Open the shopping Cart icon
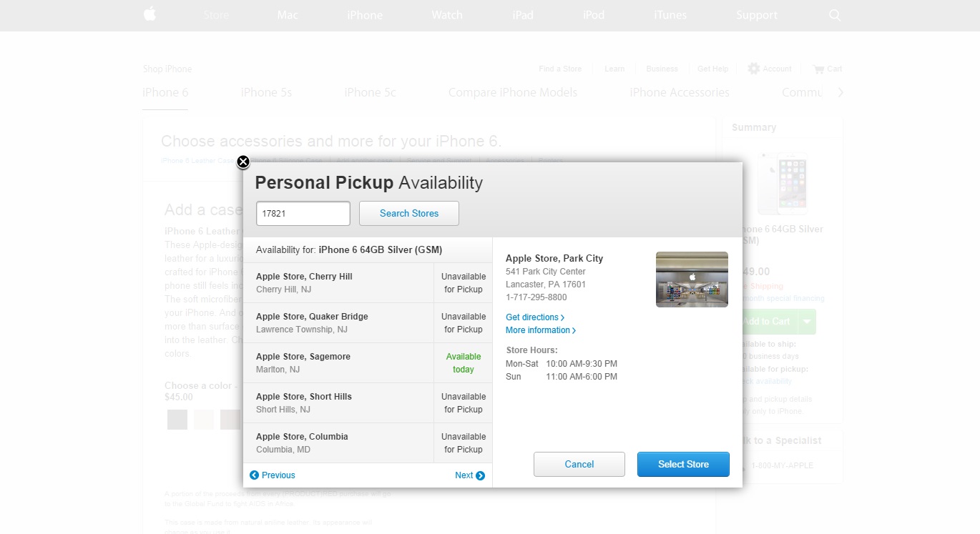 (819, 69)
